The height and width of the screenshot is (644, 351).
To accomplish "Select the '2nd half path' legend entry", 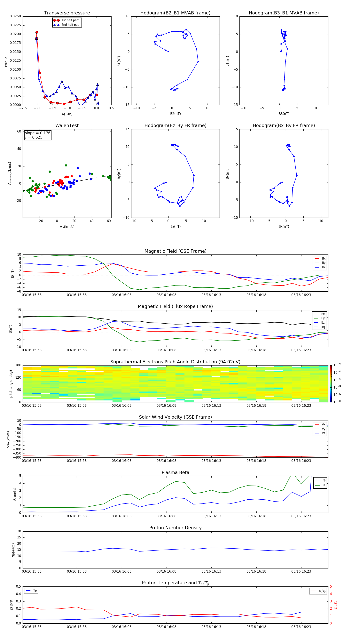I will click(67, 25).
